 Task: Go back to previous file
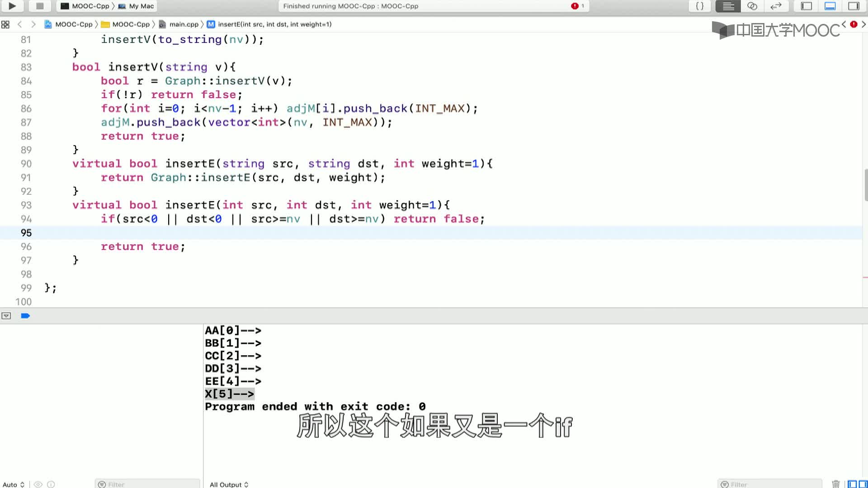pos(19,24)
